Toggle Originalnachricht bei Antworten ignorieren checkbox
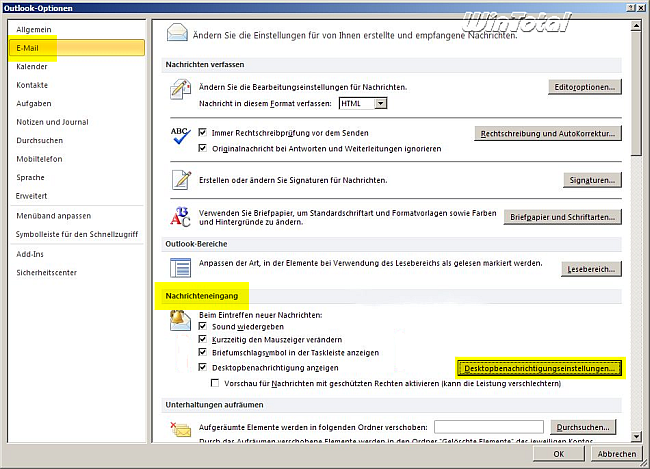650x469 pixels. [x=203, y=148]
